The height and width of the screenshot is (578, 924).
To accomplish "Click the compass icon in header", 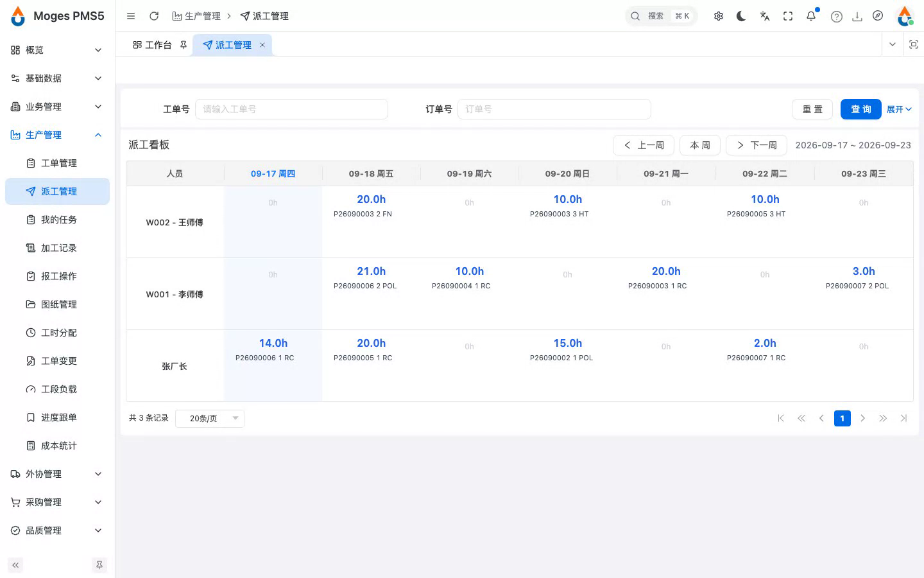I will (878, 16).
